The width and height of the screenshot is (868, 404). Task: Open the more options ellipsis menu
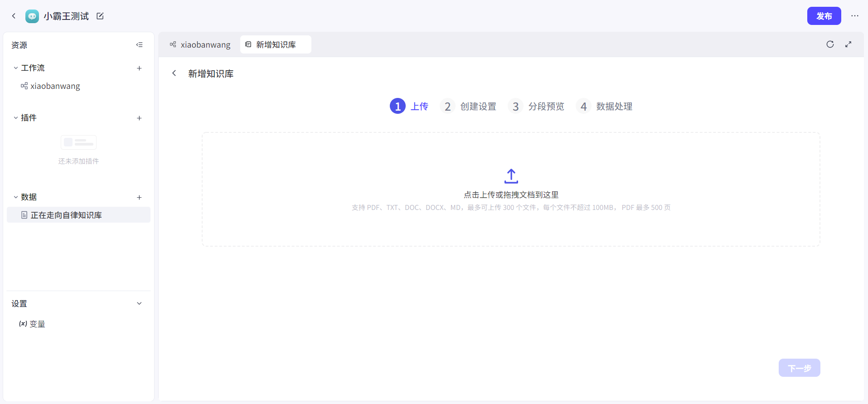[x=854, y=16]
